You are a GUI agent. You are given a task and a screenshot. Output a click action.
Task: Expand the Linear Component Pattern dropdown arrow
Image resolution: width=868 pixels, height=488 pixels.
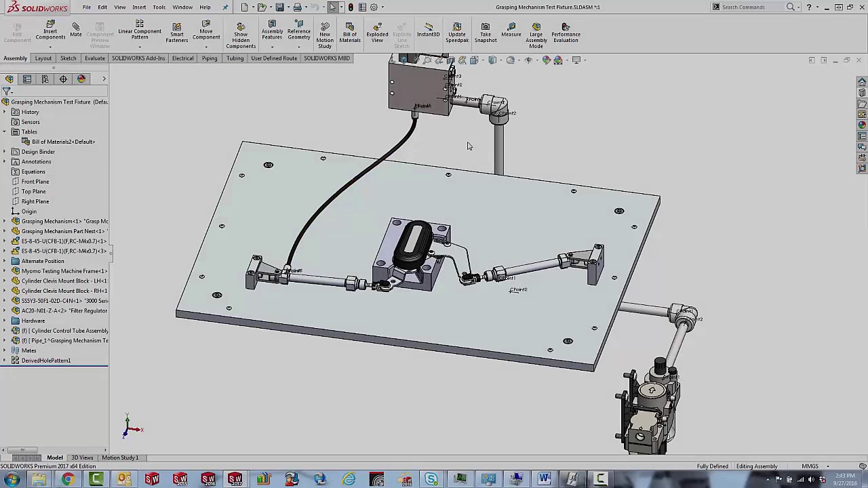(139, 46)
